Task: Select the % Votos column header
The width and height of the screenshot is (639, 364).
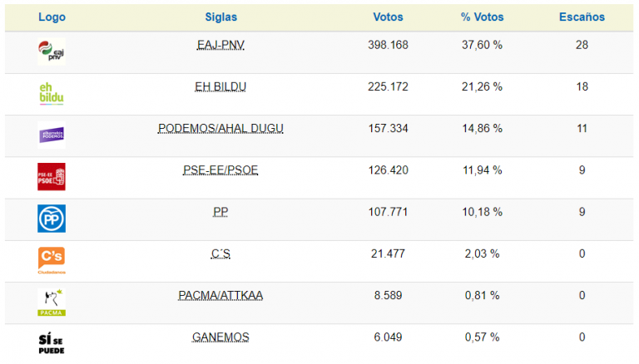Action: 482,17
